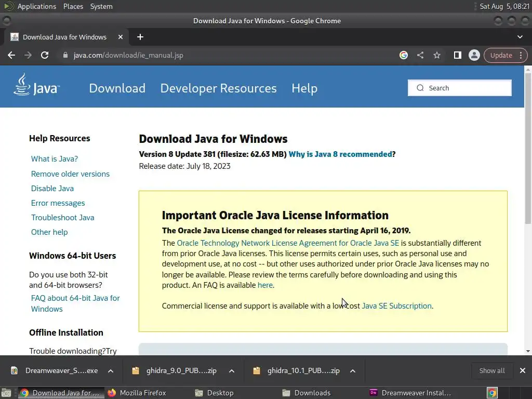Screen dimensions: 532x399
Task: Expand options for ghidra_9.0 zip download
Action: [x=232, y=370]
